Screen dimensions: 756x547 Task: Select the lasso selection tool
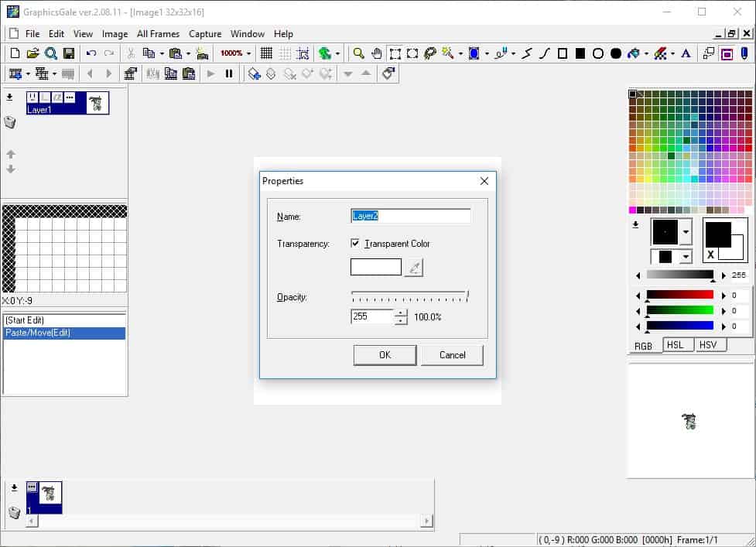coord(430,53)
